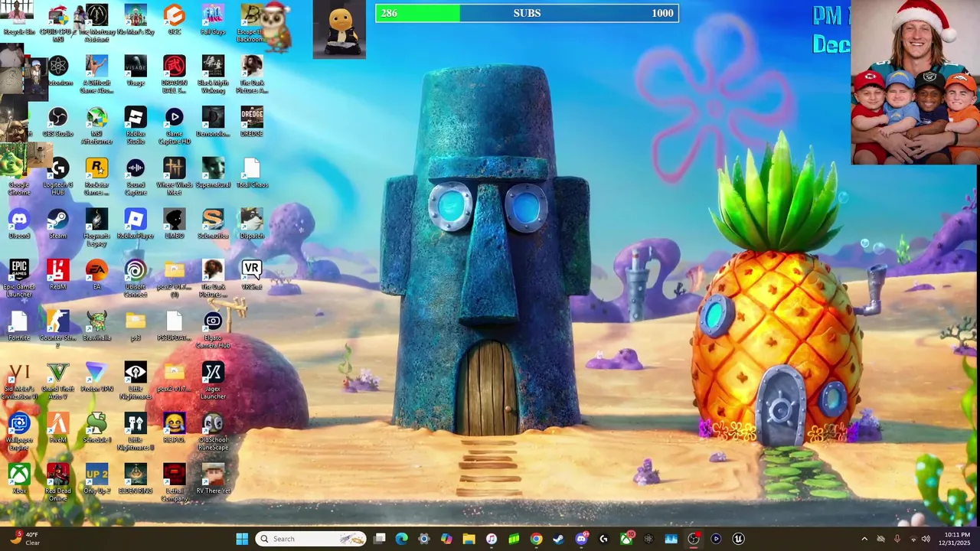Open the Unreal Engine taskbar icon

(x=738, y=539)
